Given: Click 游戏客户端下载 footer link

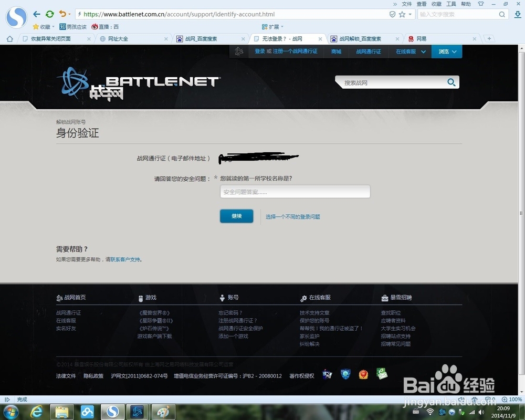Looking at the screenshot, I should (154, 337).
